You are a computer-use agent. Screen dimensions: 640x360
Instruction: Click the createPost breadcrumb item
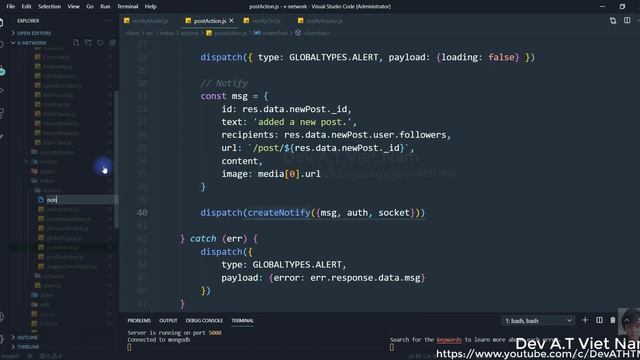tap(271, 33)
